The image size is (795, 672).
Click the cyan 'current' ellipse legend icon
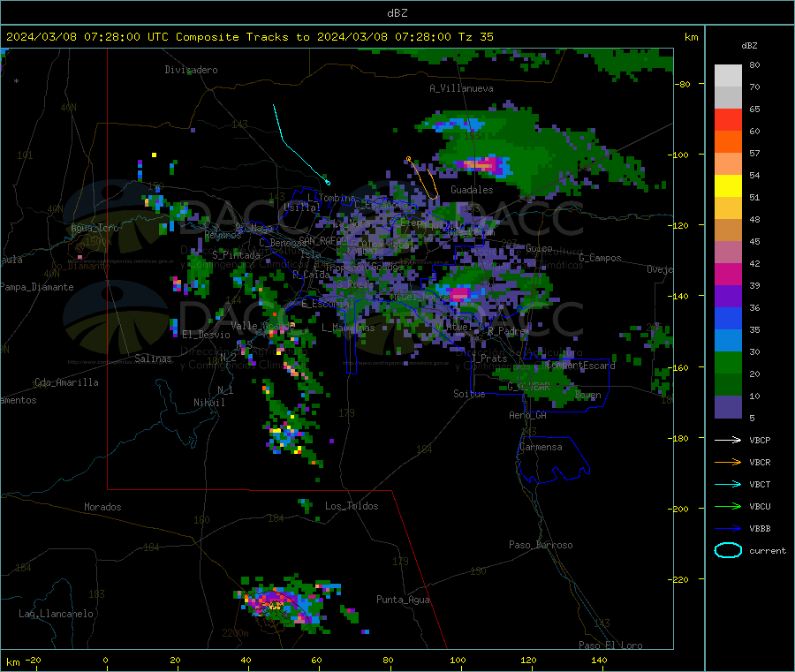click(x=728, y=550)
